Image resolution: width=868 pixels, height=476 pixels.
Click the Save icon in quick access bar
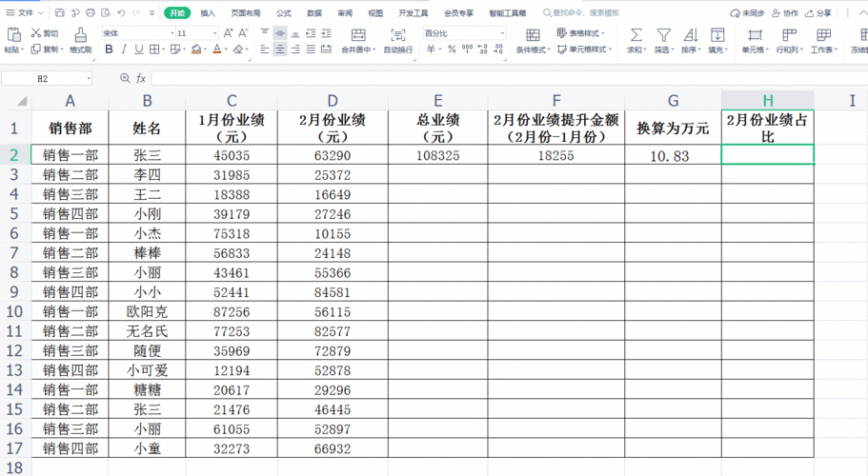[60, 12]
